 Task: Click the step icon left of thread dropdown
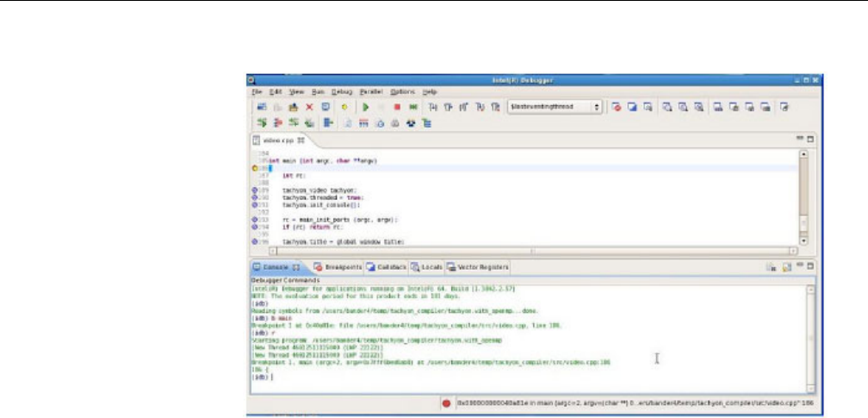click(495, 107)
